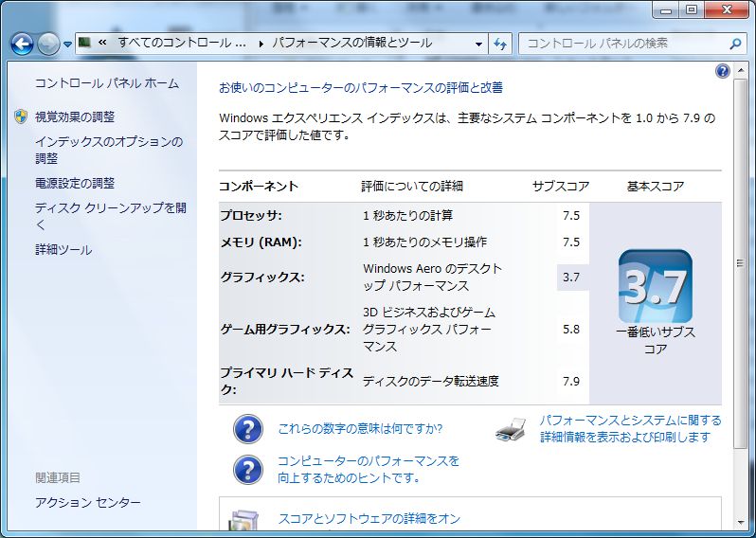Open 電源設定の調整 link
The width and height of the screenshot is (756, 538).
[x=75, y=183]
